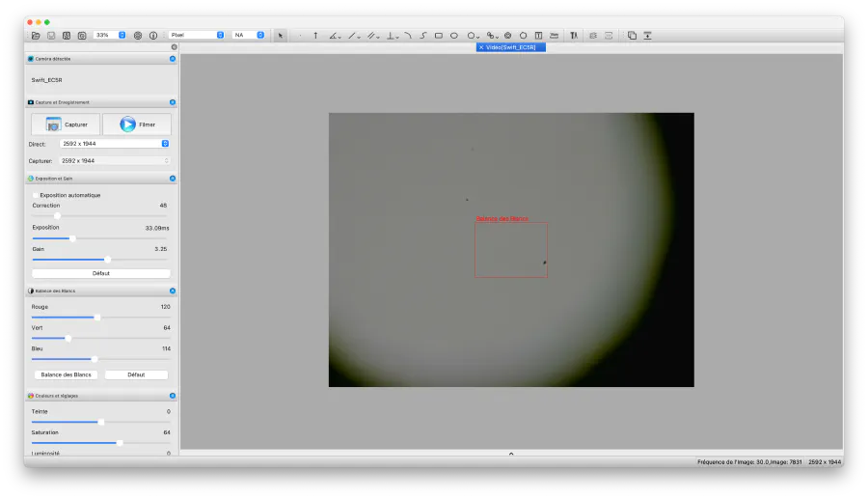The height and width of the screenshot is (499, 868).
Task: Open the Pixel unit dropdown
Action: [x=197, y=35]
